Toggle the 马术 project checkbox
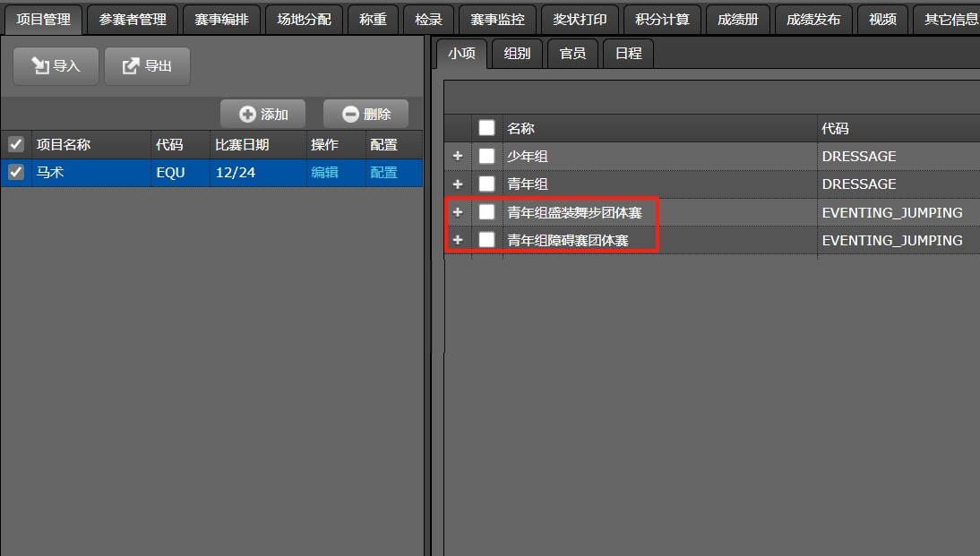The width and height of the screenshot is (980, 556). tap(16, 173)
